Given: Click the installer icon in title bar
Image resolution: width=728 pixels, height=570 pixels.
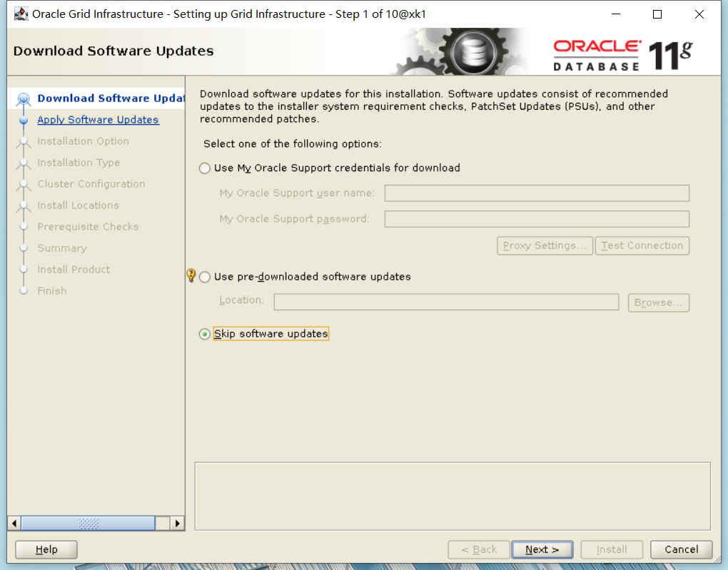Looking at the screenshot, I should [21, 14].
